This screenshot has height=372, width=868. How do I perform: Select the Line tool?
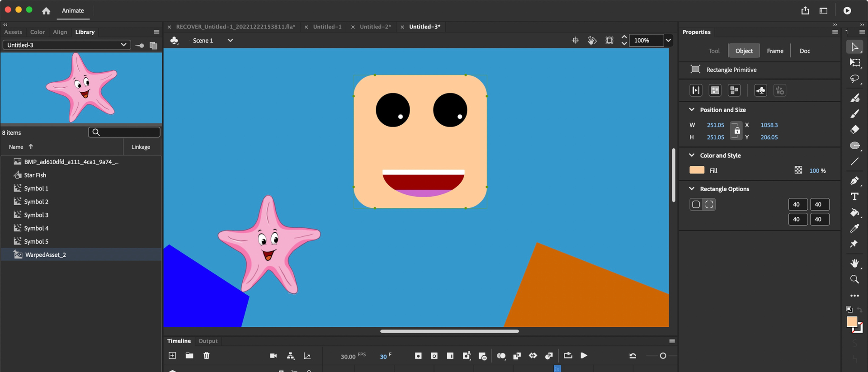coord(854,161)
